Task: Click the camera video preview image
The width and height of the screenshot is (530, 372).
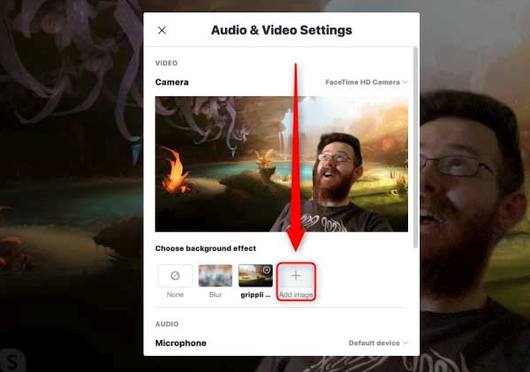Action: (281, 164)
